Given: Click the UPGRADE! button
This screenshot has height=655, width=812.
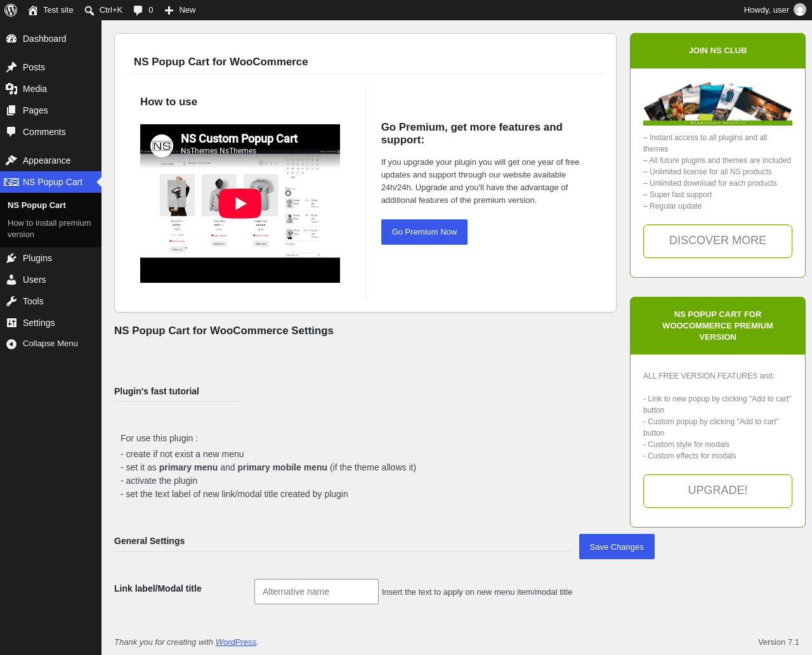Looking at the screenshot, I should pyautogui.click(x=717, y=491).
